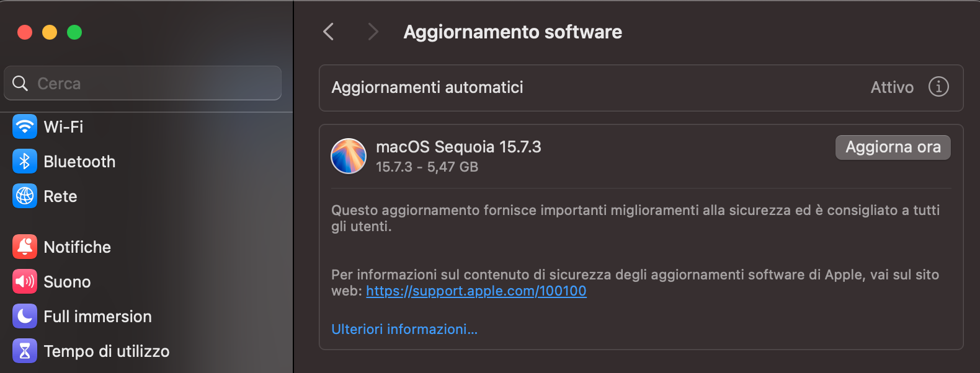
Task: Select the Wi-Fi settings icon
Action: (24, 126)
